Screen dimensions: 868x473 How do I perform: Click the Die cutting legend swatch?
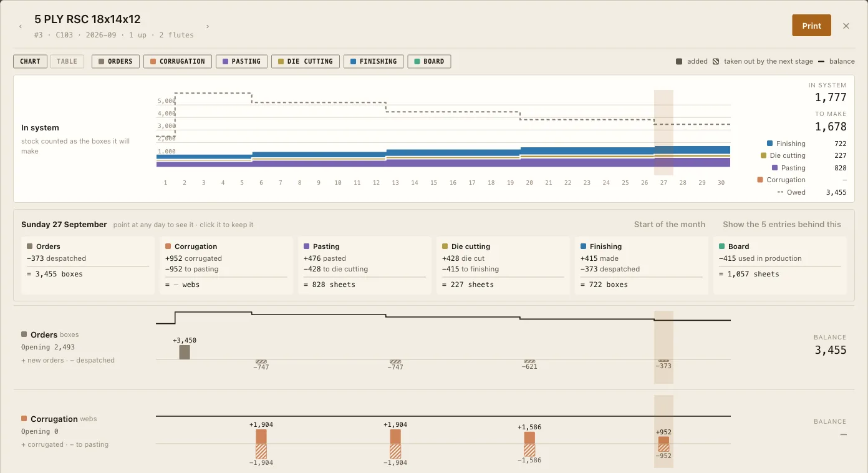[x=764, y=155]
